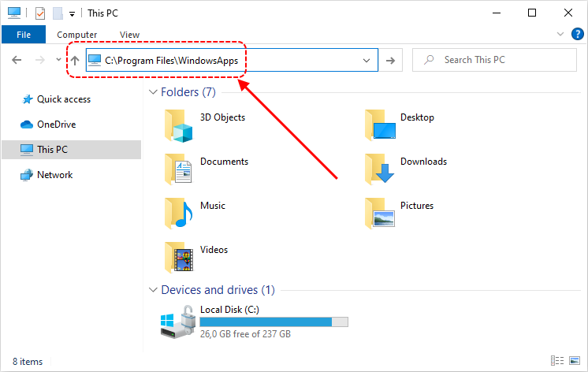Click the New folder quick access icon
The height and width of the screenshot is (372, 588).
click(x=58, y=13)
